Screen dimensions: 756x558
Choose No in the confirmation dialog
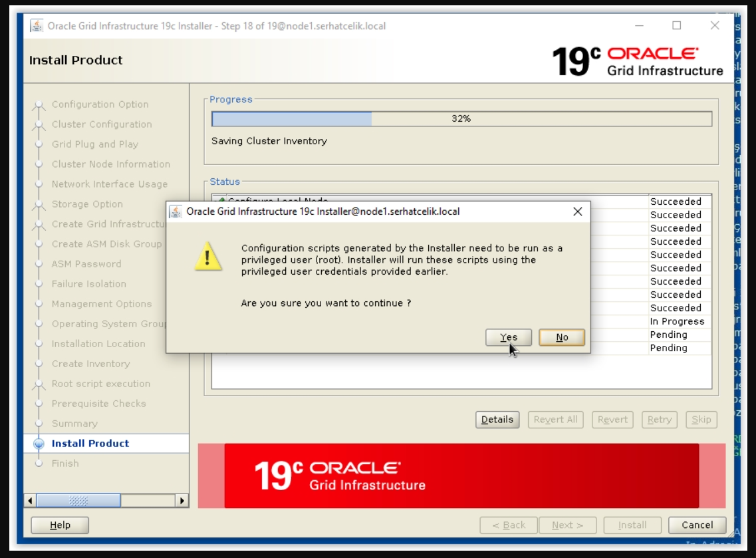[562, 337]
